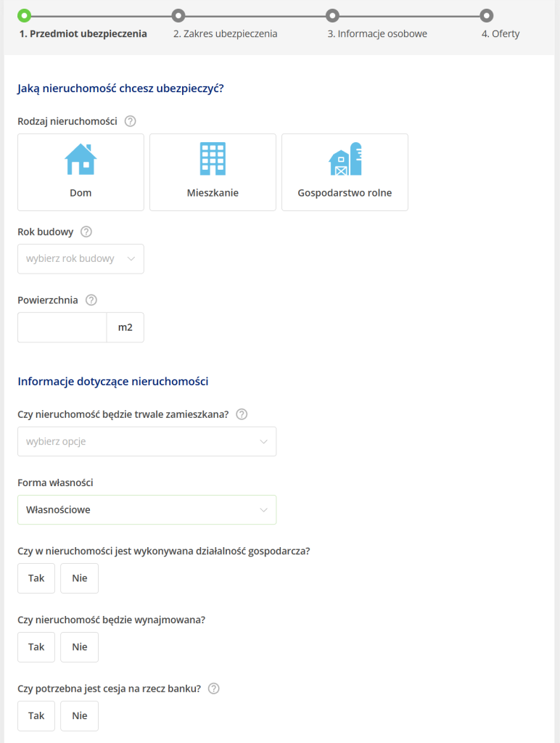The height and width of the screenshot is (743, 560).
Task: Click help icon next to cesja na rzecz banku
Action: click(213, 689)
